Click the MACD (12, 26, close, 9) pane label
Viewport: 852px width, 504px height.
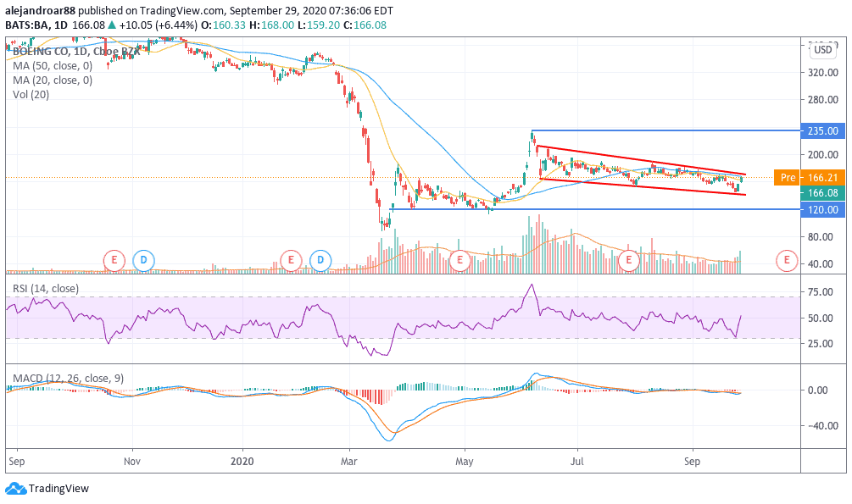point(69,378)
